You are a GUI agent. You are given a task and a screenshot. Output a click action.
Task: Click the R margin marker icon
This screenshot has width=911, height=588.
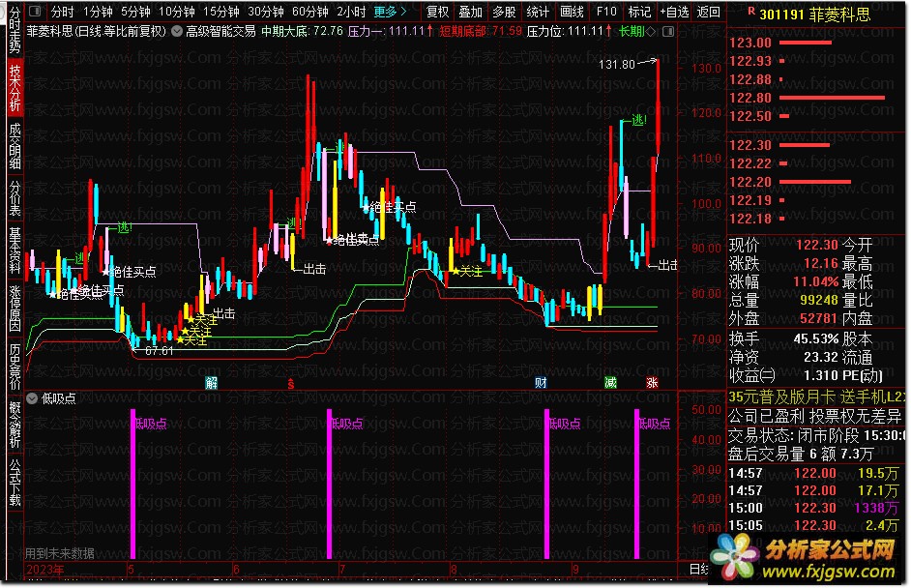pyautogui.click(x=750, y=11)
